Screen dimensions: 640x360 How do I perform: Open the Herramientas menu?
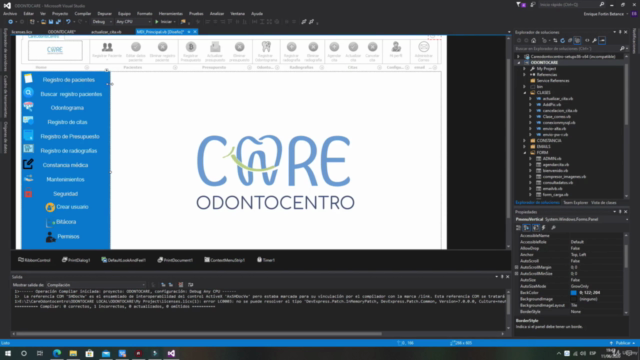[171, 13]
